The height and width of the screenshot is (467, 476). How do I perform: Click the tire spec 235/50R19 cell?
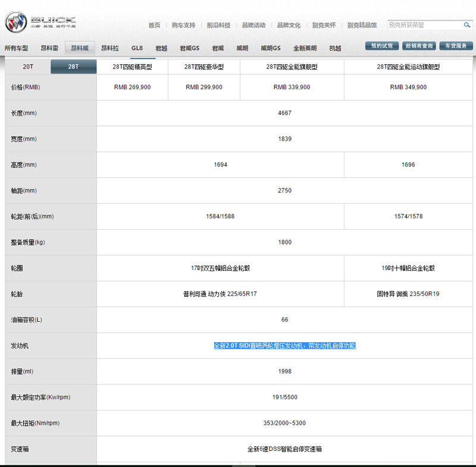click(408, 294)
